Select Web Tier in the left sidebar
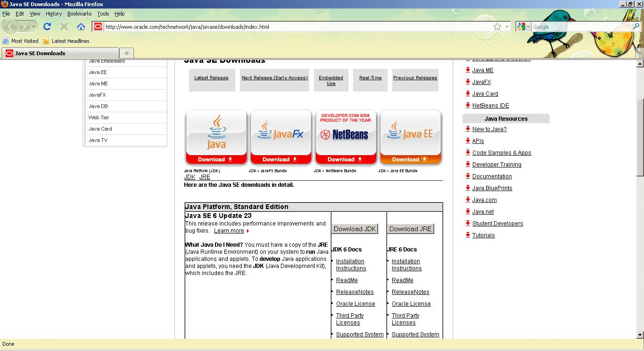The height and width of the screenshot is (351, 644). [x=99, y=117]
